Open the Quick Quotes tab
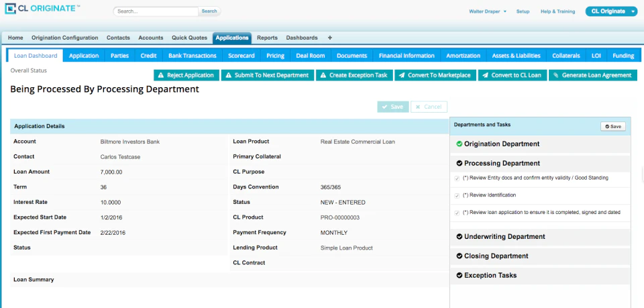The image size is (644, 308). 189,38
